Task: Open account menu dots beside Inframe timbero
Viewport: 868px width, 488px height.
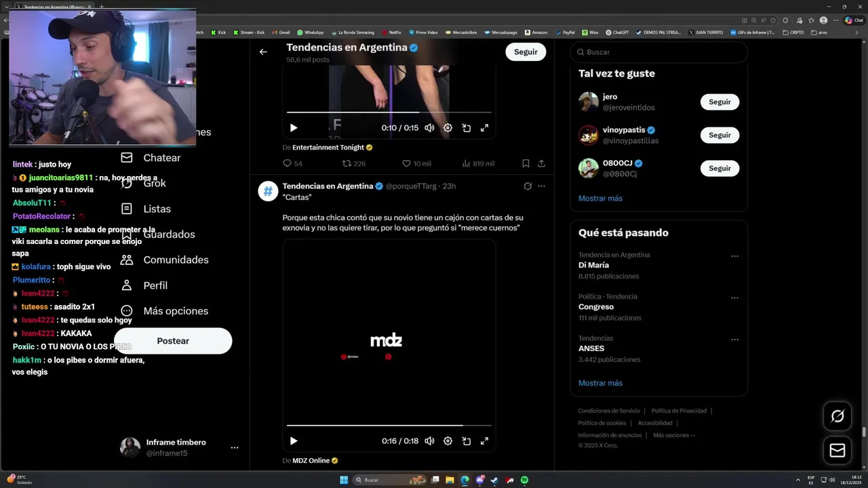Action: 234,447
